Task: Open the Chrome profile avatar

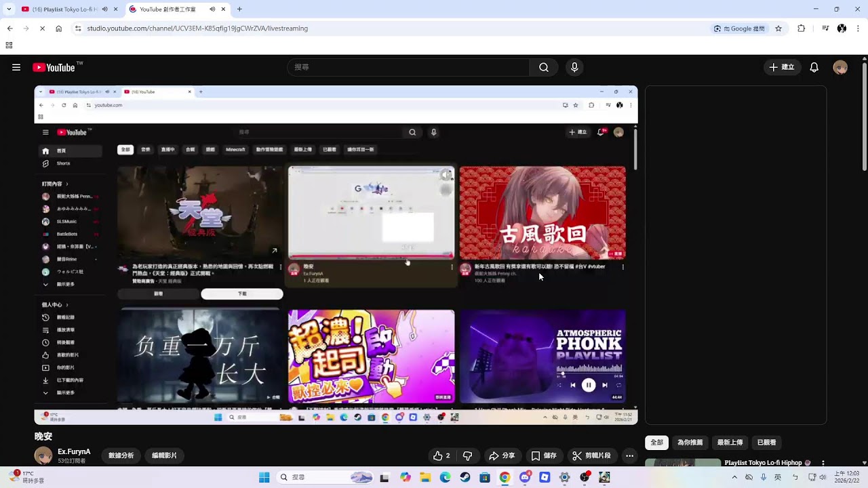Action: (842, 28)
